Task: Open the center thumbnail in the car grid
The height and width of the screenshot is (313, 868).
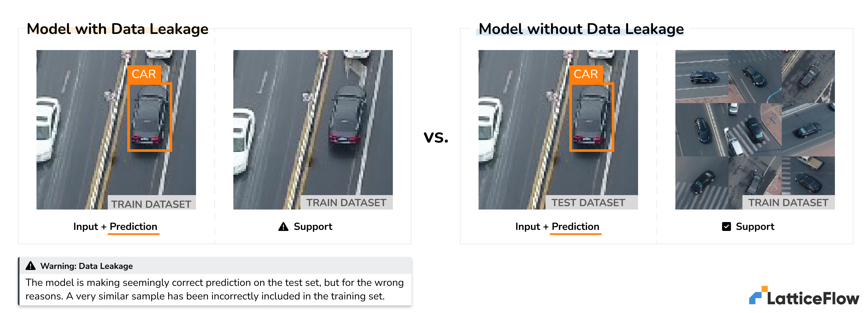Action: tap(755, 130)
